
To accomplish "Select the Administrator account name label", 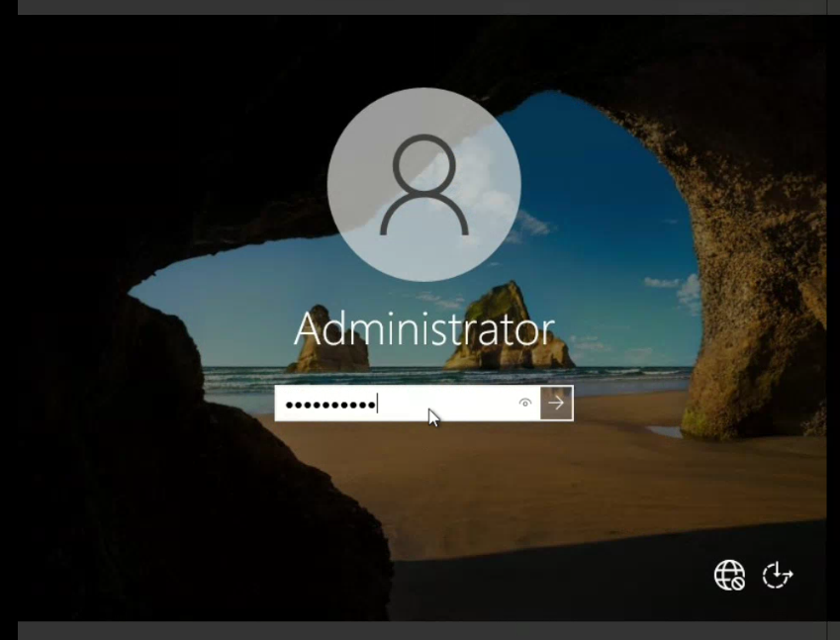I will pos(423,329).
